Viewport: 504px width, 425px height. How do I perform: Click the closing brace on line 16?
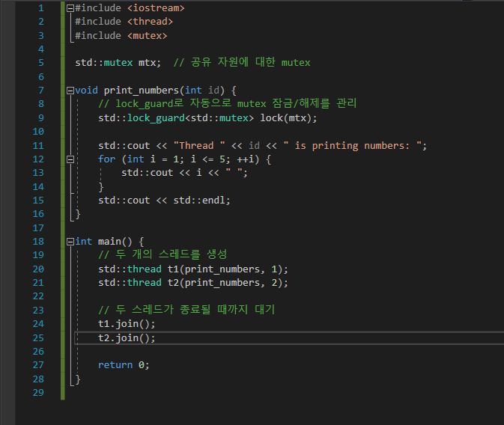click(77, 214)
